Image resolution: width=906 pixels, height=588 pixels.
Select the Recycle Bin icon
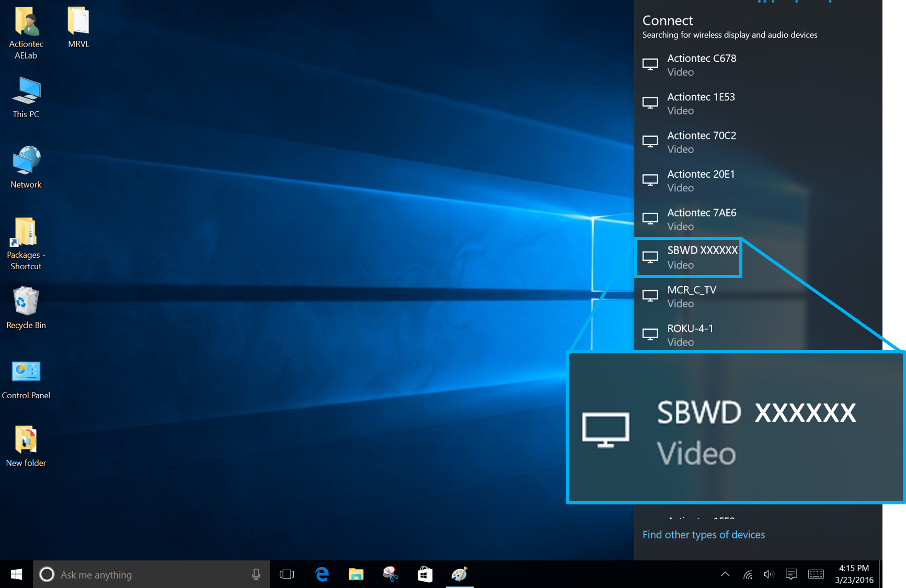pyautogui.click(x=26, y=308)
